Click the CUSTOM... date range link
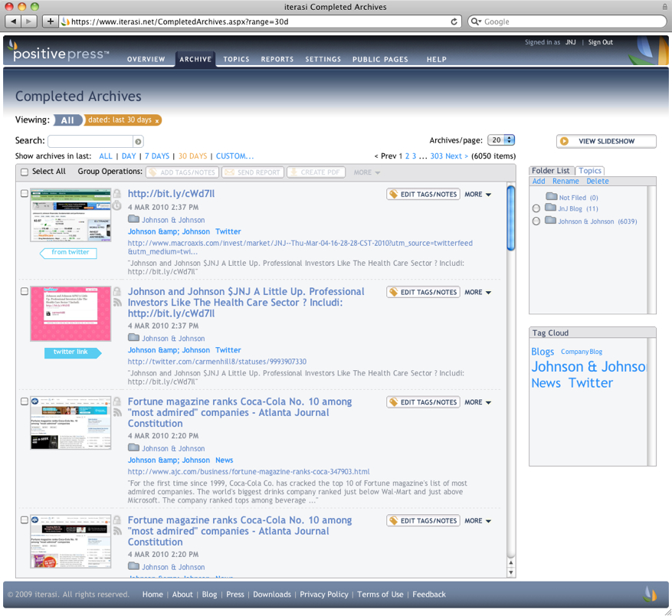This screenshot has width=672, height=616. pos(235,156)
